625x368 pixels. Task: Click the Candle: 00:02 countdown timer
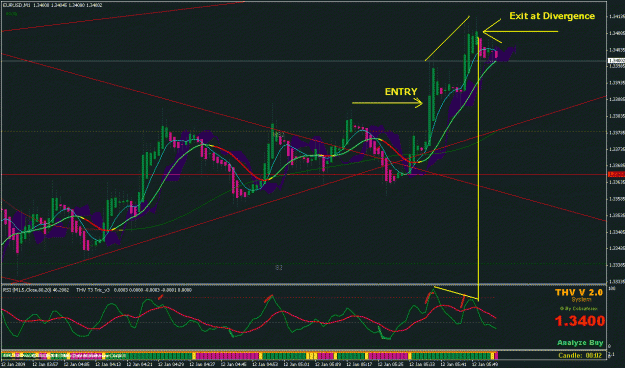point(580,355)
